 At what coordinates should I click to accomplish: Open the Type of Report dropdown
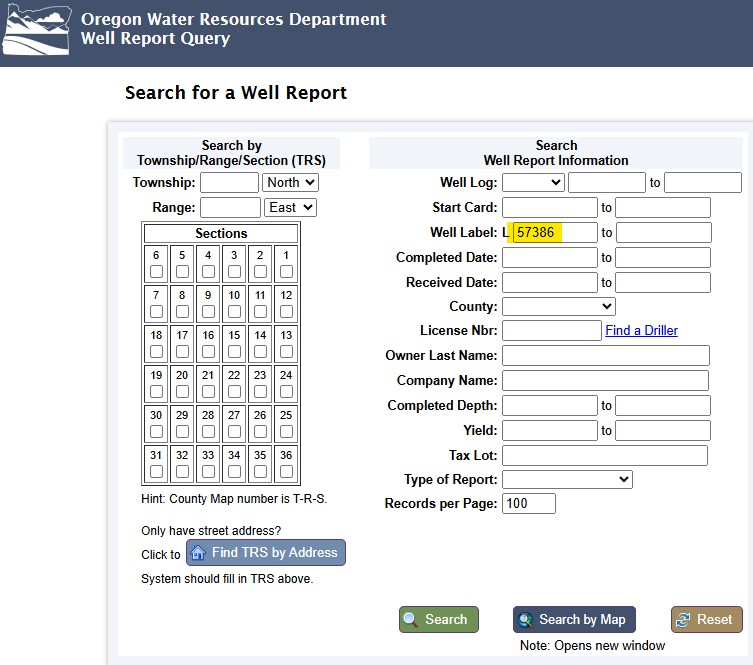click(x=567, y=479)
